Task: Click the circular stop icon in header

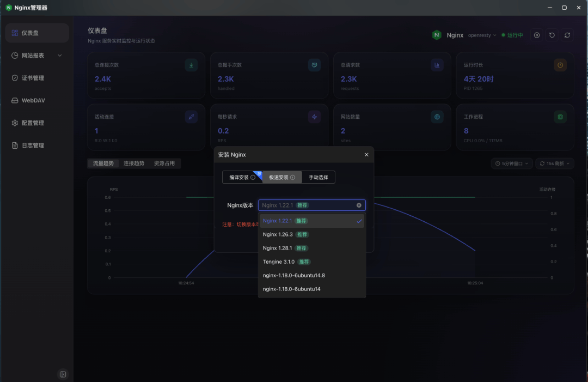Action: pos(537,35)
